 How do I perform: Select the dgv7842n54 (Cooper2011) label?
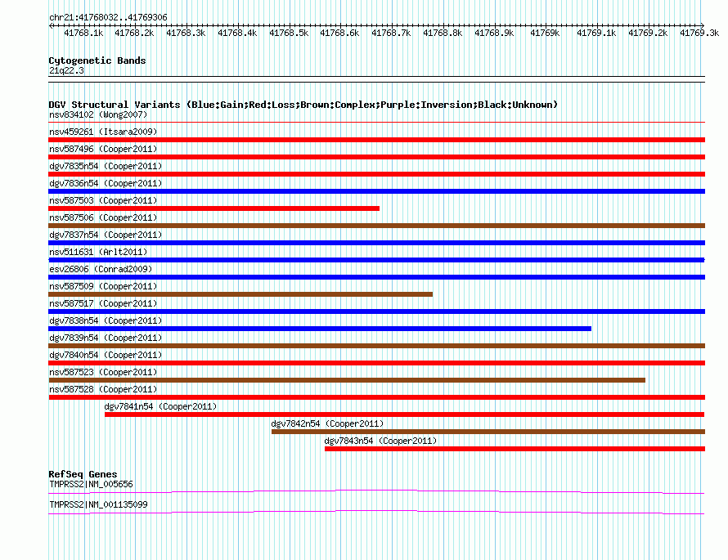pos(327,423)
